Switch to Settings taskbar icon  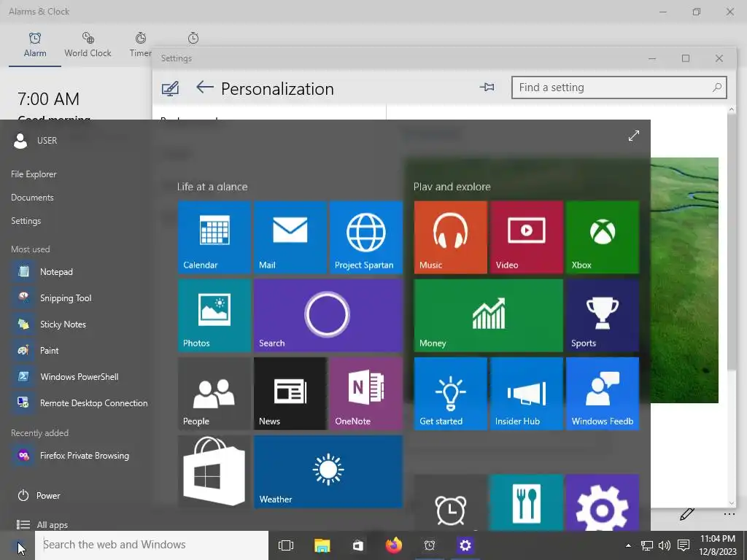(465, 545)
